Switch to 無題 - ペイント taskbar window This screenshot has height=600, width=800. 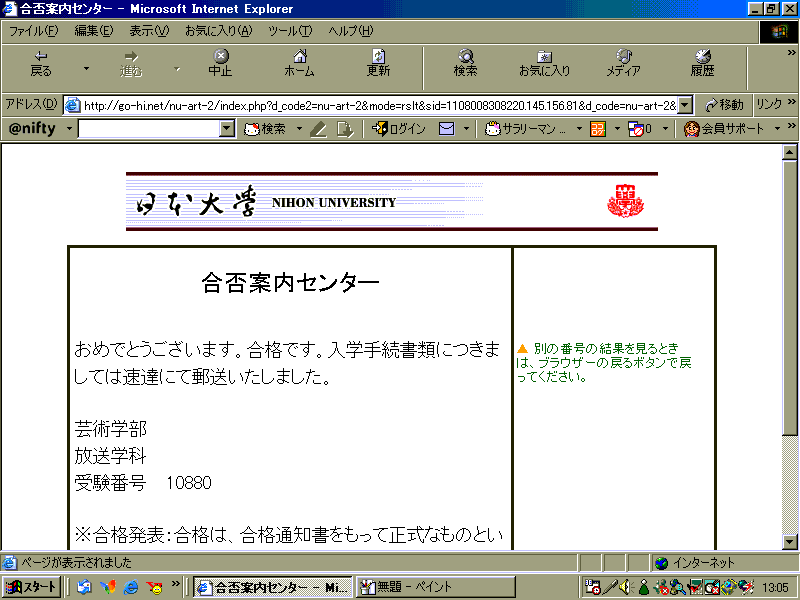coord(436,587)
